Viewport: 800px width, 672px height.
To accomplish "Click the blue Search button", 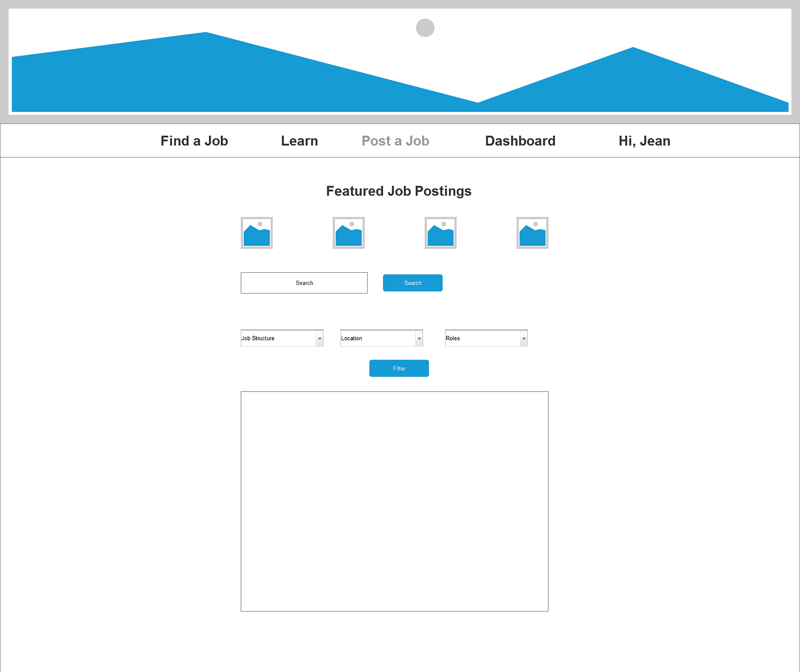I will click(413, 283).
